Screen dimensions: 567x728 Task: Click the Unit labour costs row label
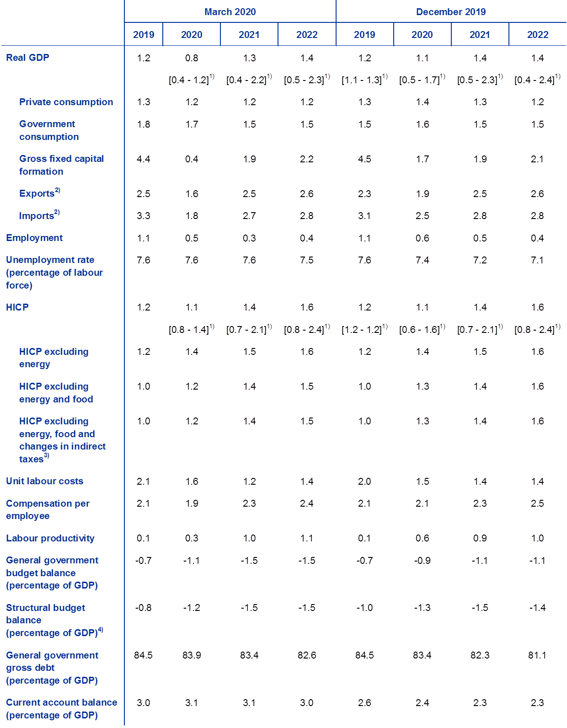click(x=45, y=481)
